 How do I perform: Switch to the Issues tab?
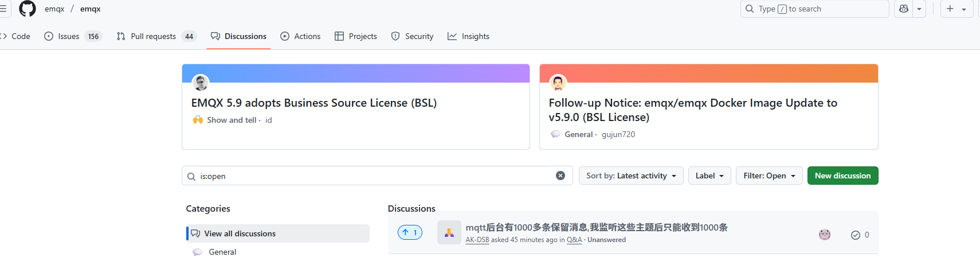73,36
